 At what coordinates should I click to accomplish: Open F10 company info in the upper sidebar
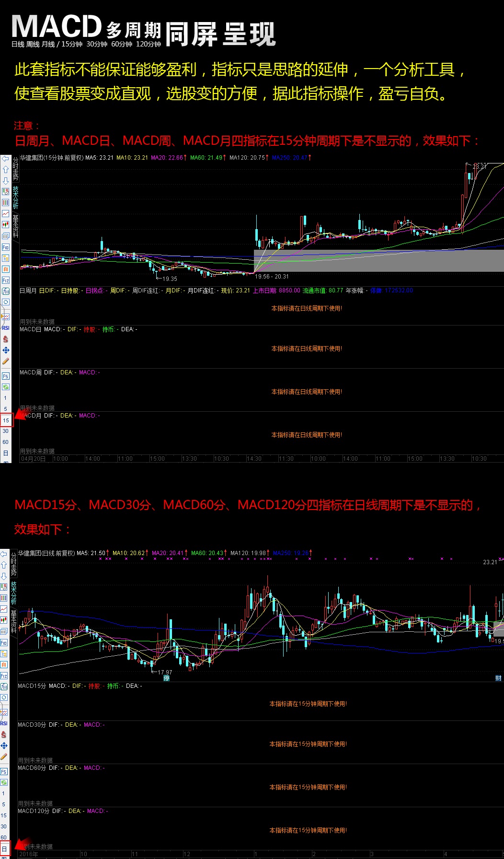tap(5, 247)
